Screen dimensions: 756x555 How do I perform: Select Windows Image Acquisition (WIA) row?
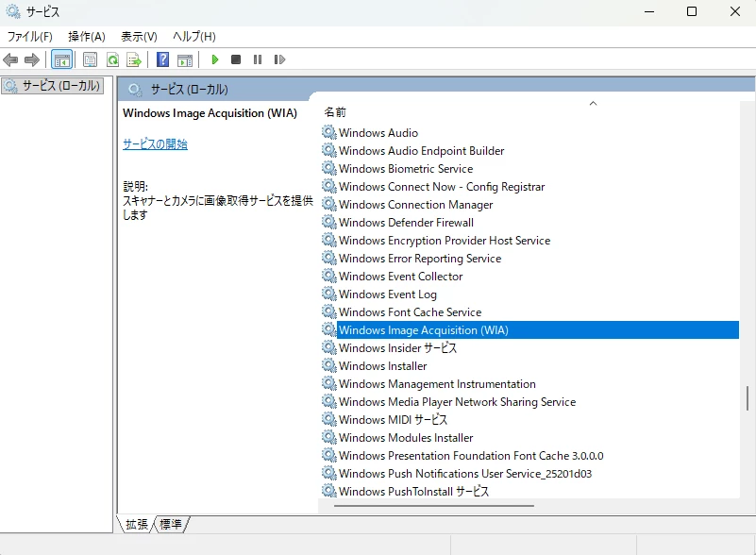pyautogui.click(x=538, y=330)
